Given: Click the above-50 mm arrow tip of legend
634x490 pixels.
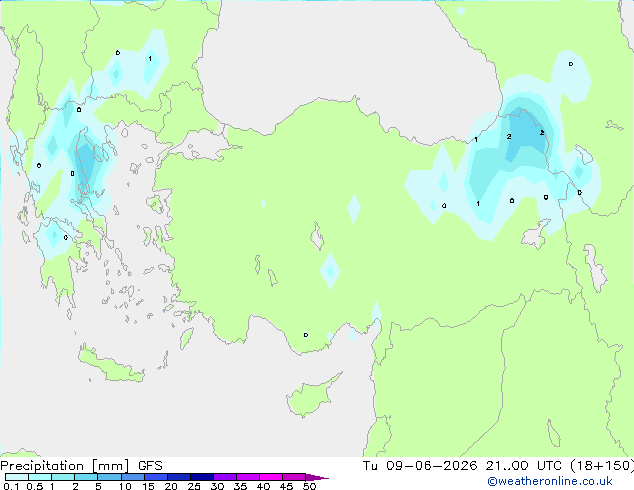Looking at the screenshot, I should coord(317,477).
